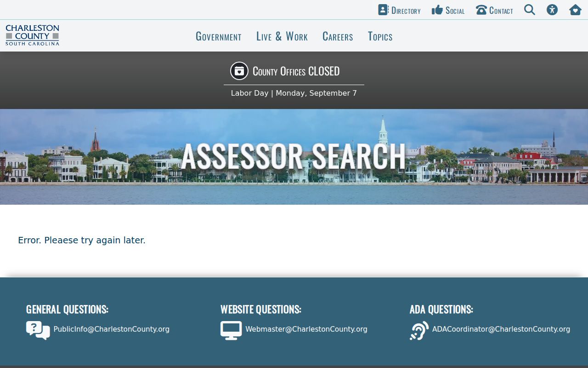This screenshot has height=368, width=588.
Task: Click the Social thumbs-up icon
Action: (437, 10)
